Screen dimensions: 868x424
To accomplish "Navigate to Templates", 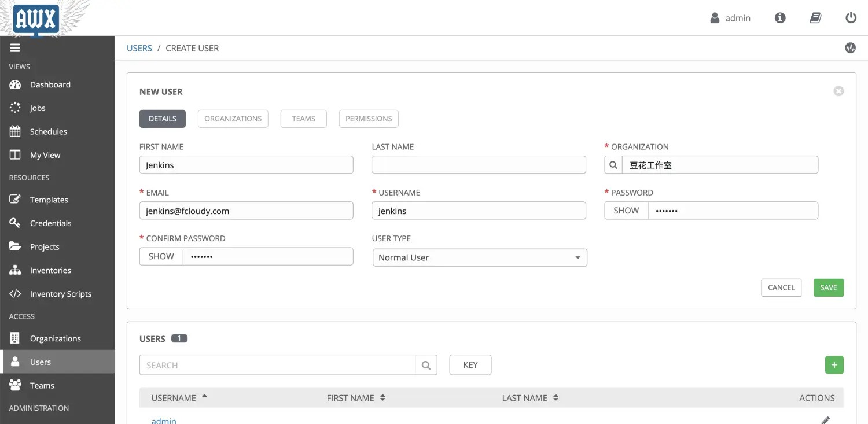I will pos(49,200).
